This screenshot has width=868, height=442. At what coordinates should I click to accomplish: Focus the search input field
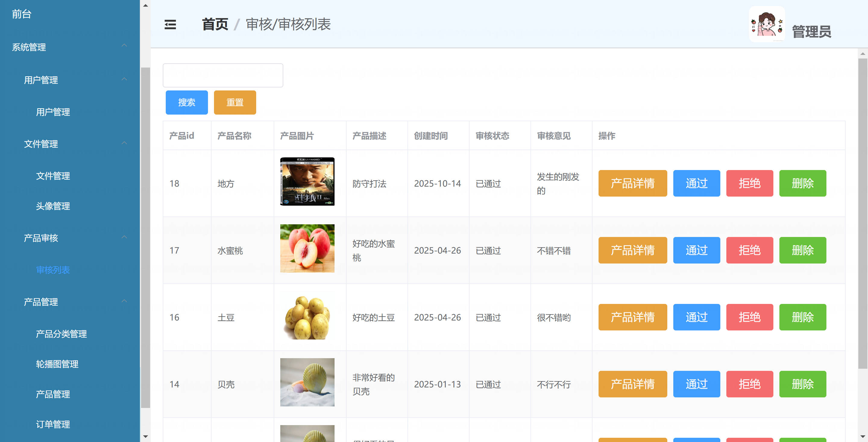[x=223, y=75]
